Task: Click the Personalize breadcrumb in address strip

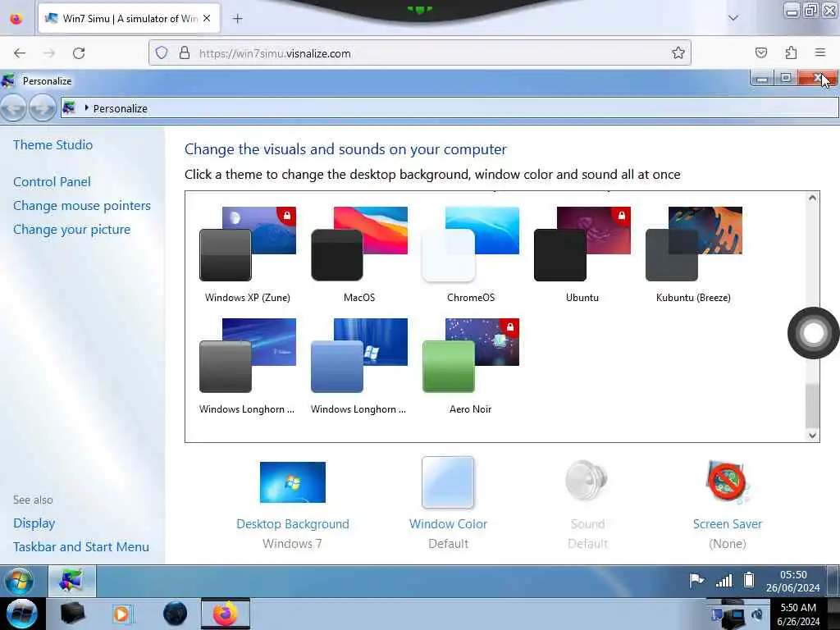Action: coord(120,109)
